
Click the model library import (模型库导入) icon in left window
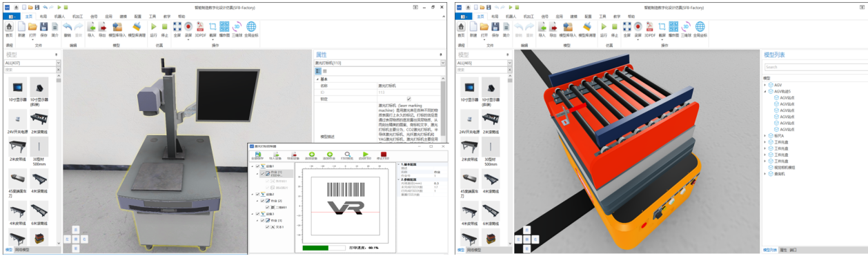pos(118,27)
